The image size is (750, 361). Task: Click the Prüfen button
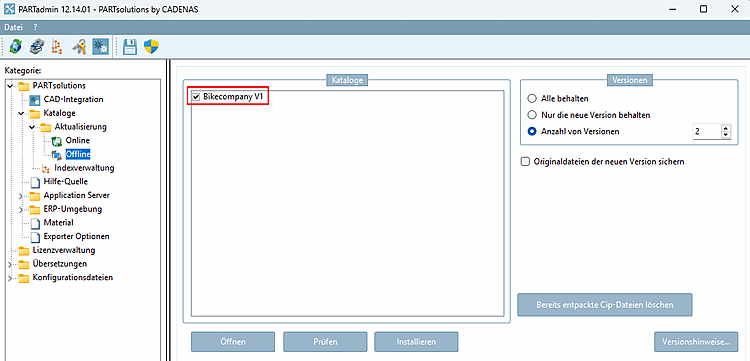[325, 342]
